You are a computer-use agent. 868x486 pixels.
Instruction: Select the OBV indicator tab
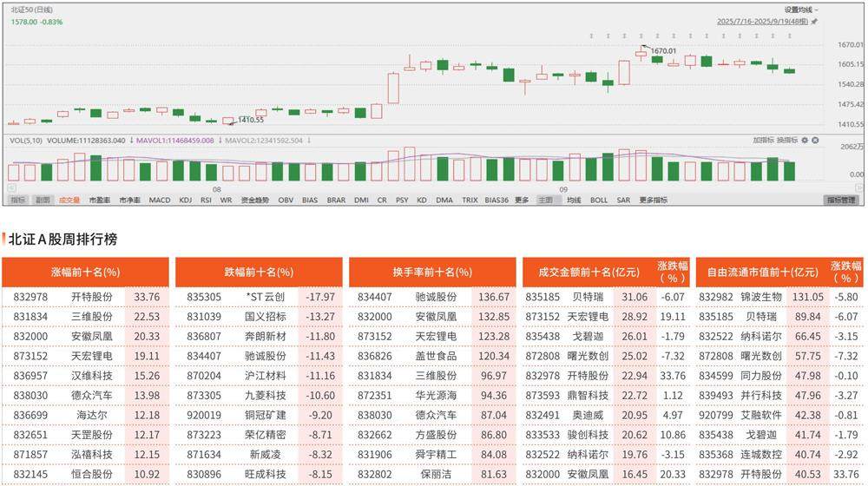286,200
